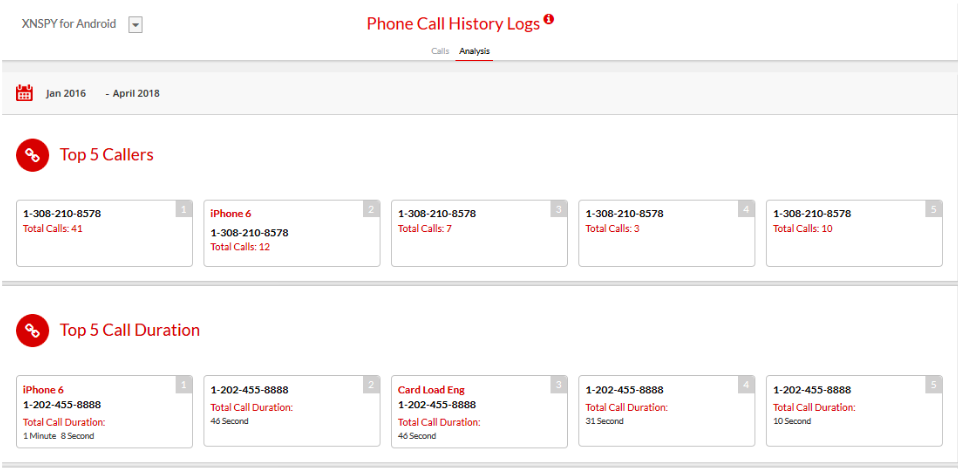Click the Jan 2016 start date

point(66,94)
